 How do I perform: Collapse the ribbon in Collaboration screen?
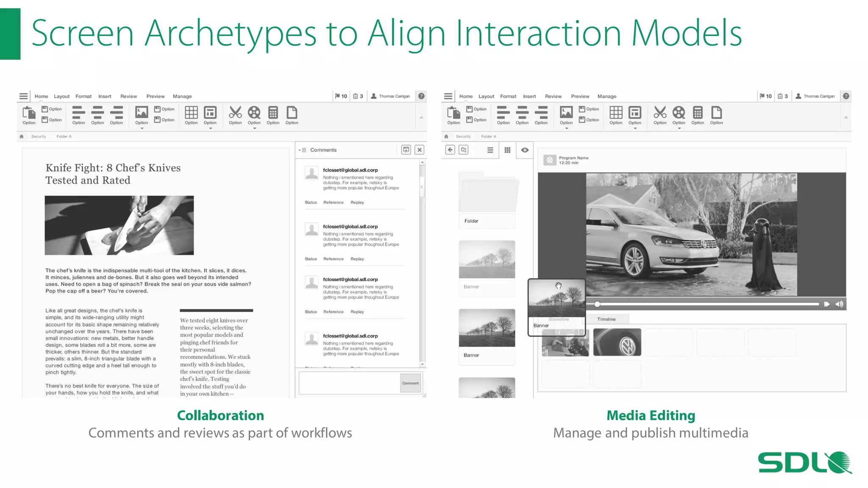click(421, 117)
